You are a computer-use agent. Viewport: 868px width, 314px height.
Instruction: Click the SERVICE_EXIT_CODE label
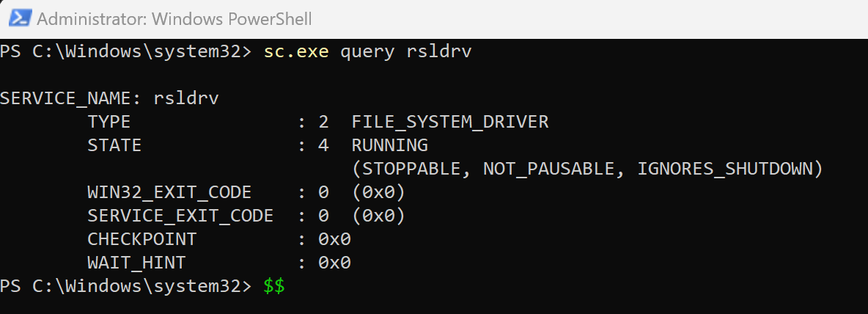pyautogui.click(x=180, y=216)
